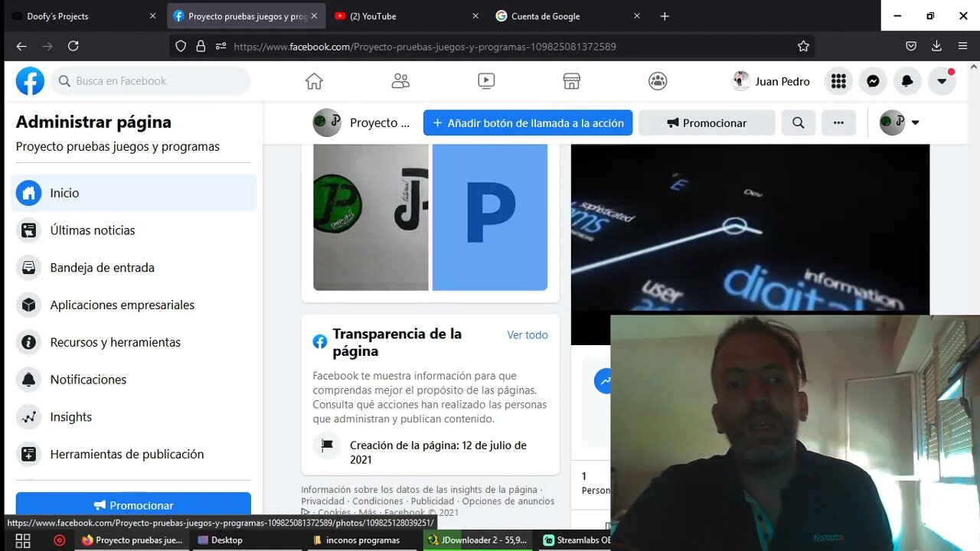
Task: Open Condiciones footer link
Action: click(x=377, y=501)
